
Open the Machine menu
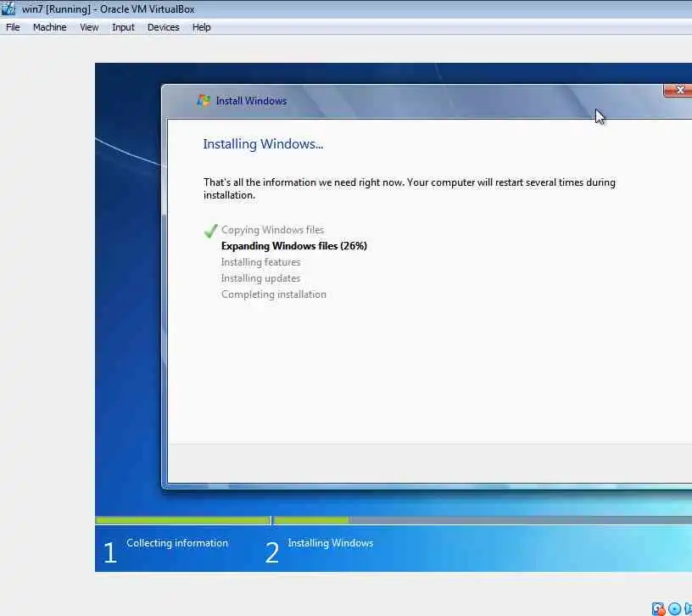(50, 27)
